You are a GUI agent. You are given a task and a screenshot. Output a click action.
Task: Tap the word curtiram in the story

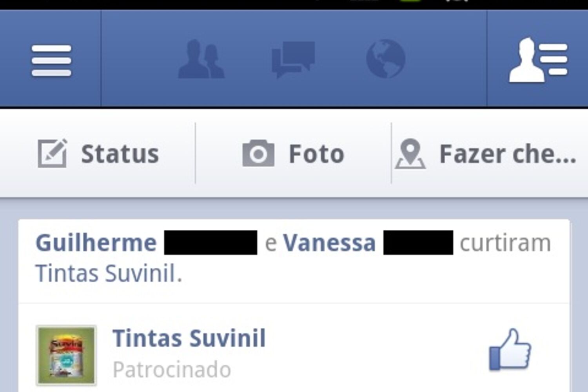click(505, 243)
